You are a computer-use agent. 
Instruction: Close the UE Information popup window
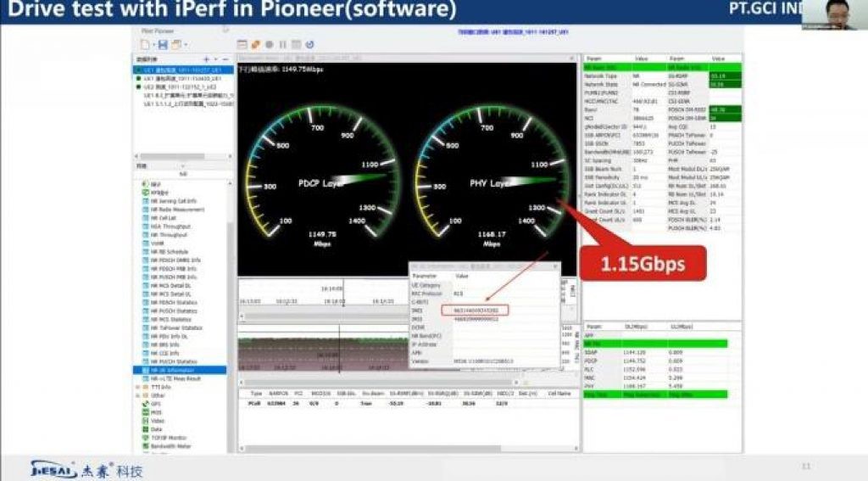555,266
